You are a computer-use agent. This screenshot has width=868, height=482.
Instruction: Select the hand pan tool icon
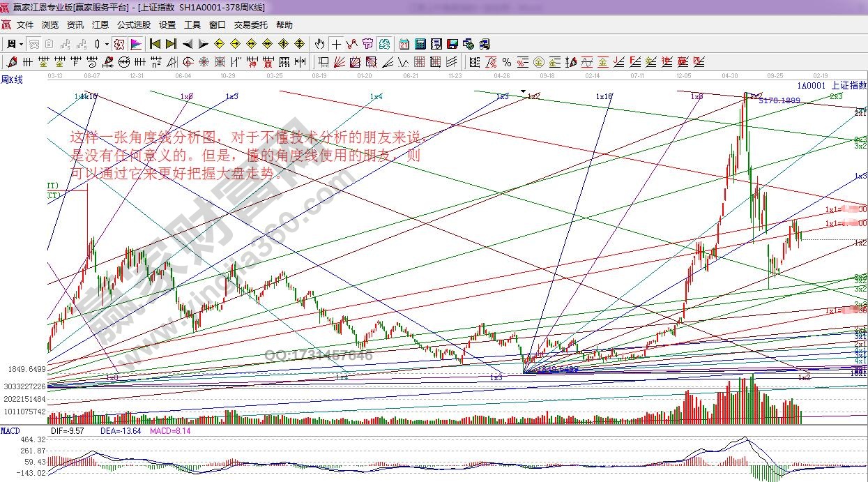coord(320,44)
